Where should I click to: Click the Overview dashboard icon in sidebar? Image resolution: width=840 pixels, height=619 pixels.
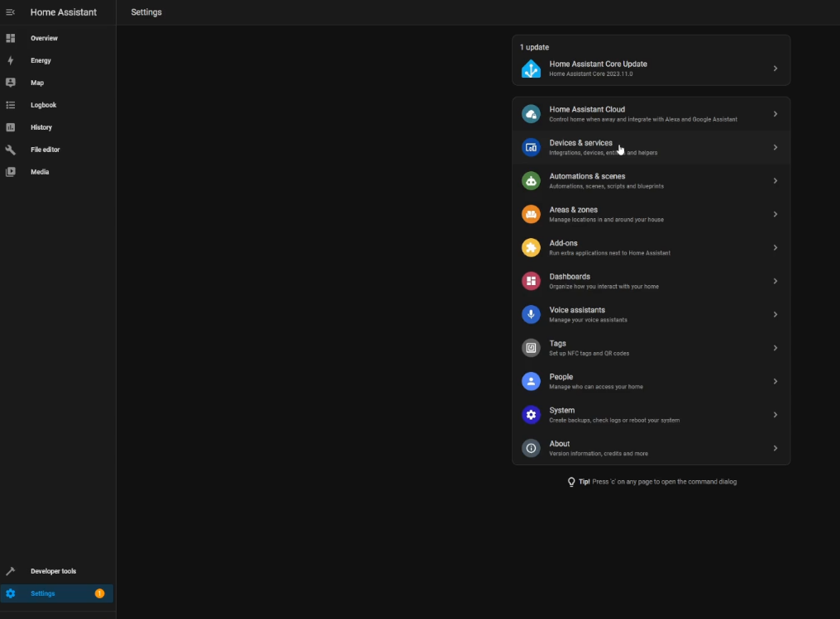[x=10, y=38]
